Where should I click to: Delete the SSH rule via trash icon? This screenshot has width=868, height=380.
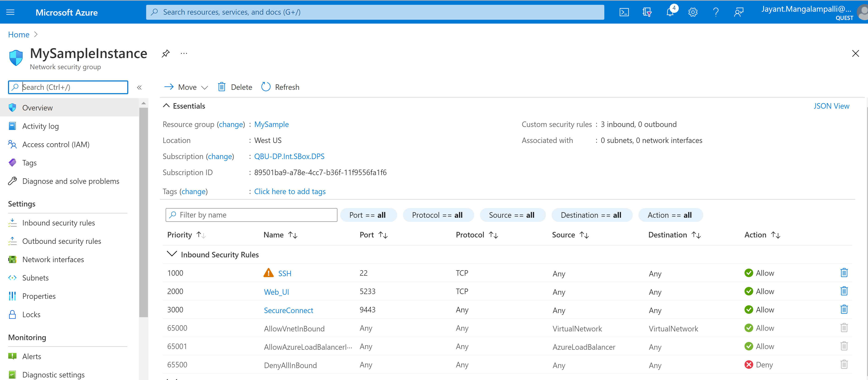844,273
